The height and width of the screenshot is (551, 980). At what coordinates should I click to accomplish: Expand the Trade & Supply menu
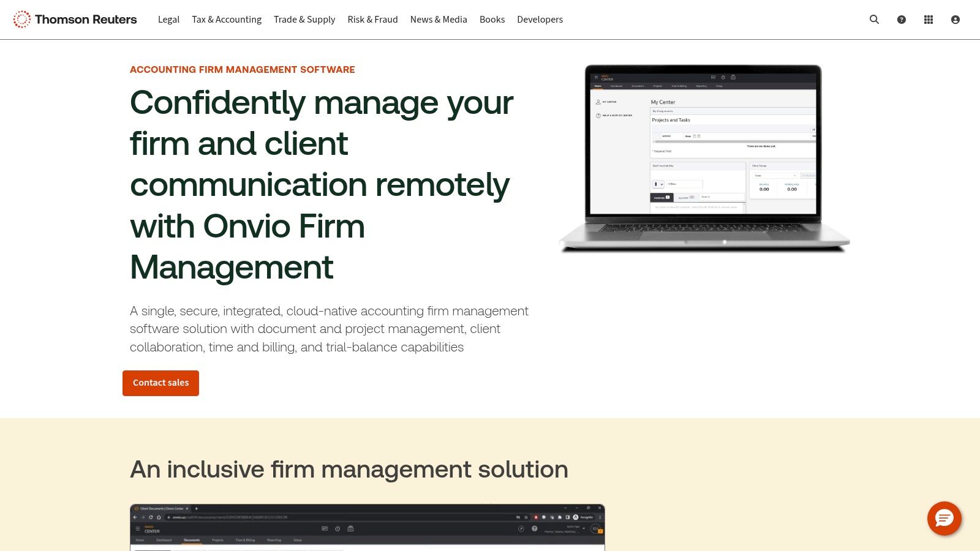[x=304, y=20]
